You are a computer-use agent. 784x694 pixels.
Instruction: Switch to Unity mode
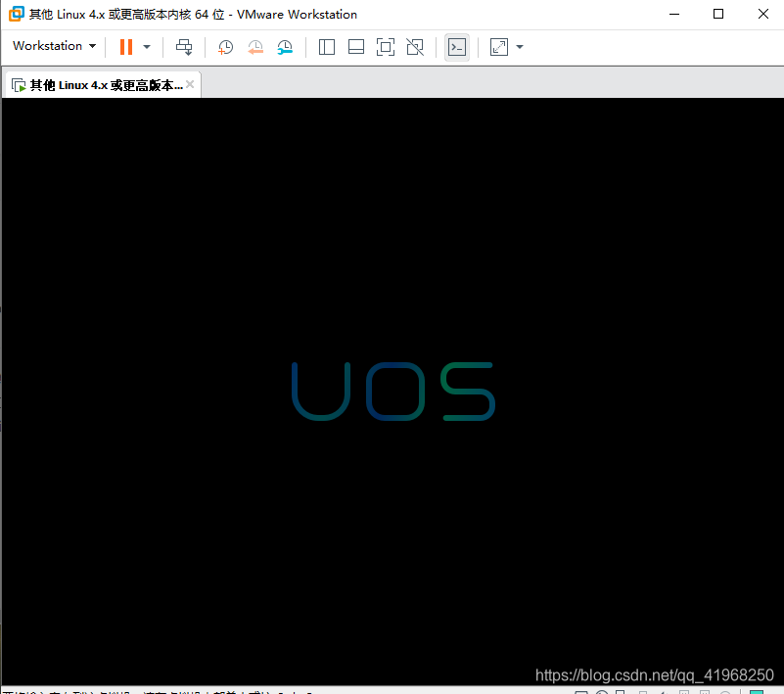pos(415,47)
